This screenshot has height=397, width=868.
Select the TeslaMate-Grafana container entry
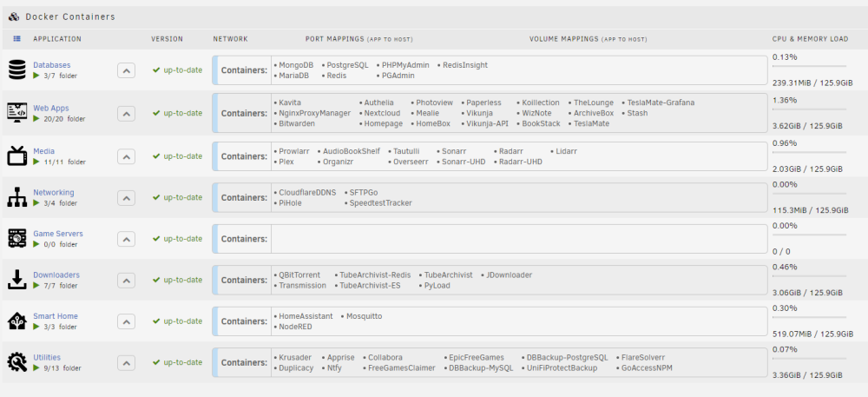[x=661, y=103]
